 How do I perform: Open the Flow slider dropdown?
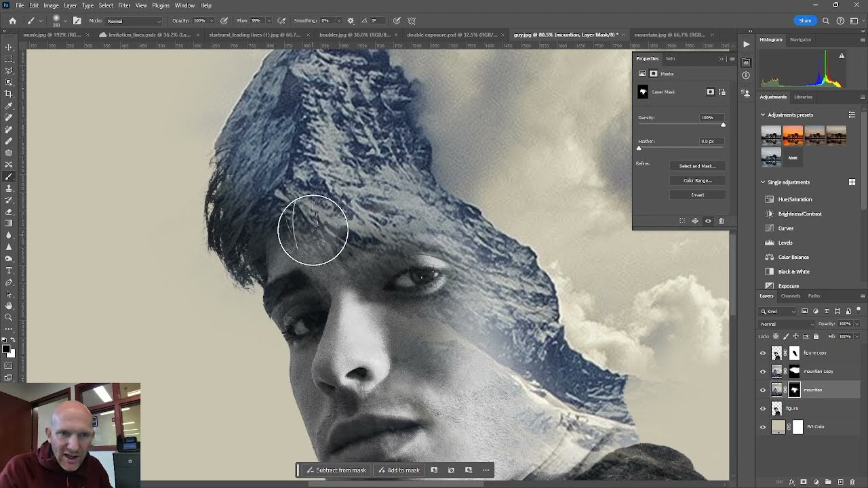269,21
